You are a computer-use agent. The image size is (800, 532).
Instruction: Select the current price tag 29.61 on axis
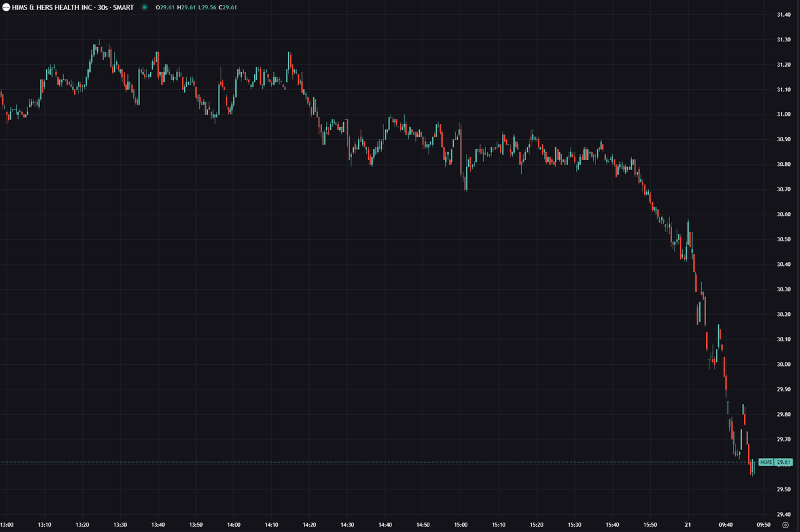pyautogui.click(x=784, y=462)
